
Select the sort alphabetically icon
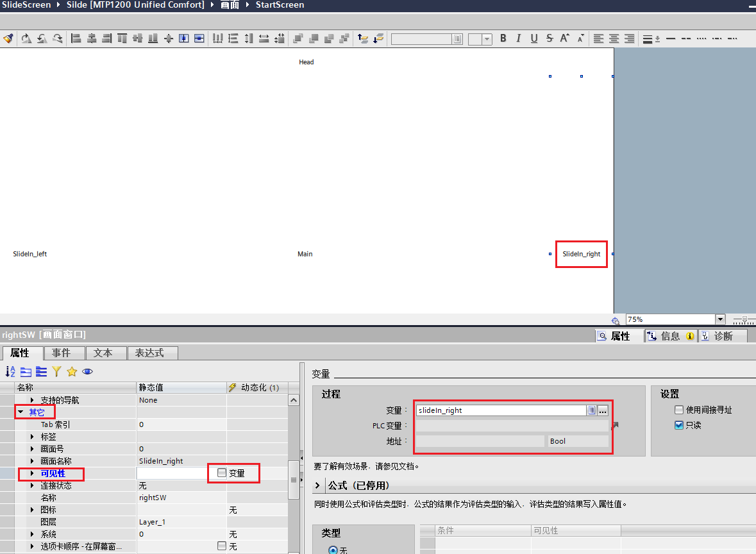pyautogui.click(x=10, y=371)
